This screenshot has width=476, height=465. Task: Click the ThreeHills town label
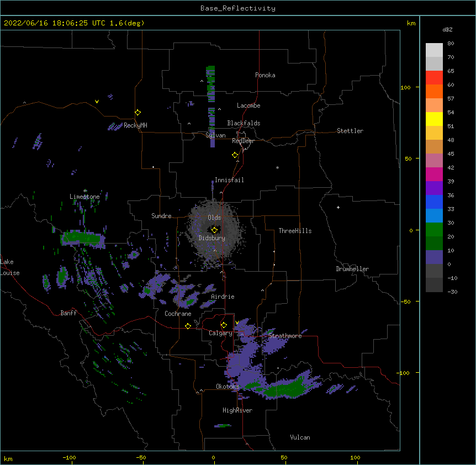(295, 231)
